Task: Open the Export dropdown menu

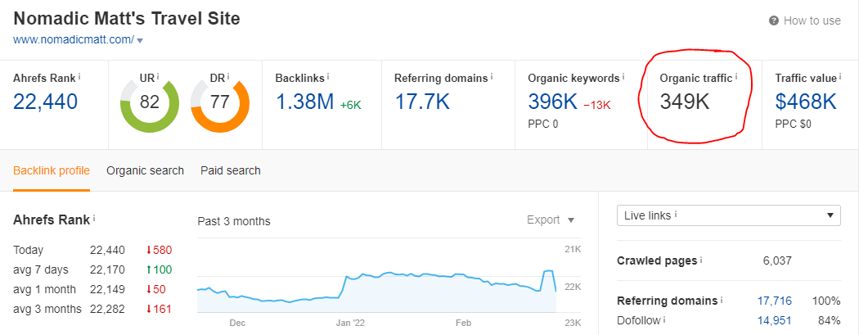Action: pyautogui.click(x=551, y=220)
